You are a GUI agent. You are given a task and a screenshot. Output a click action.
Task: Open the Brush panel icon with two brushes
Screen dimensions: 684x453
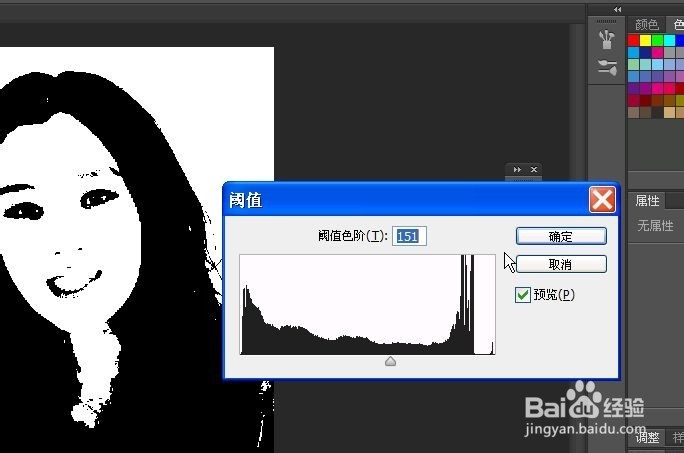click(x=607, y=68)
